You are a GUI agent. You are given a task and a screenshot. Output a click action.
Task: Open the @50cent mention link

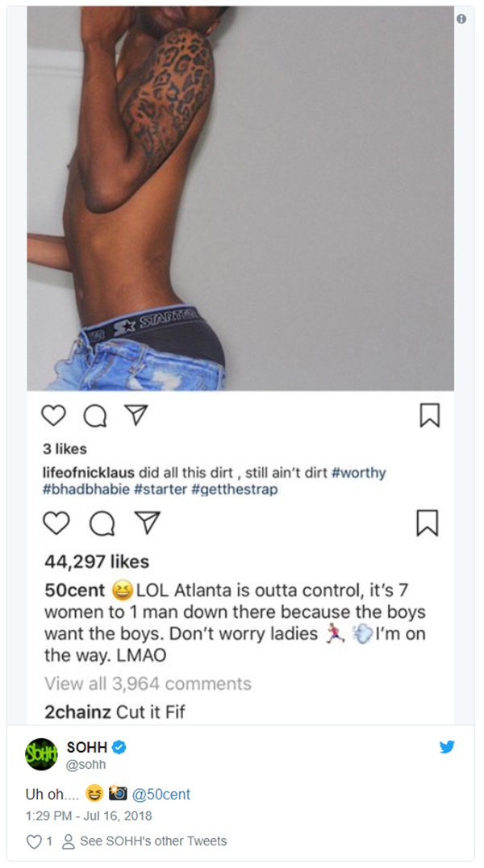pos(161,795)
